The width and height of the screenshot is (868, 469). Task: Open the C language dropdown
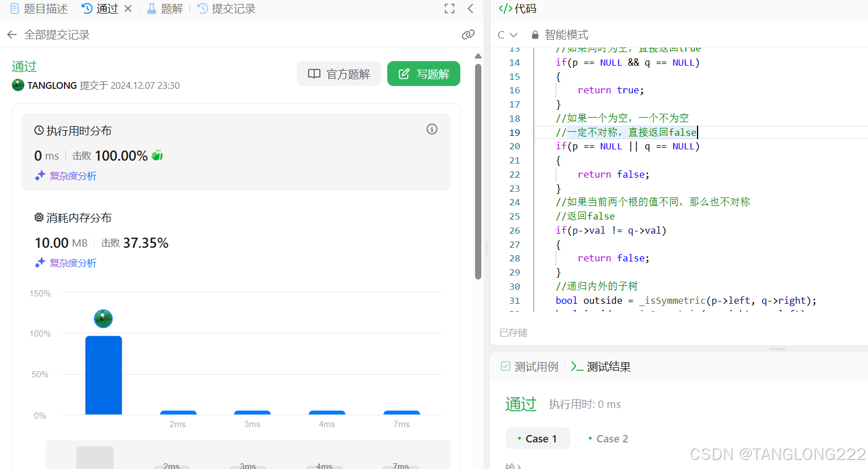click(x=507, y=35)
